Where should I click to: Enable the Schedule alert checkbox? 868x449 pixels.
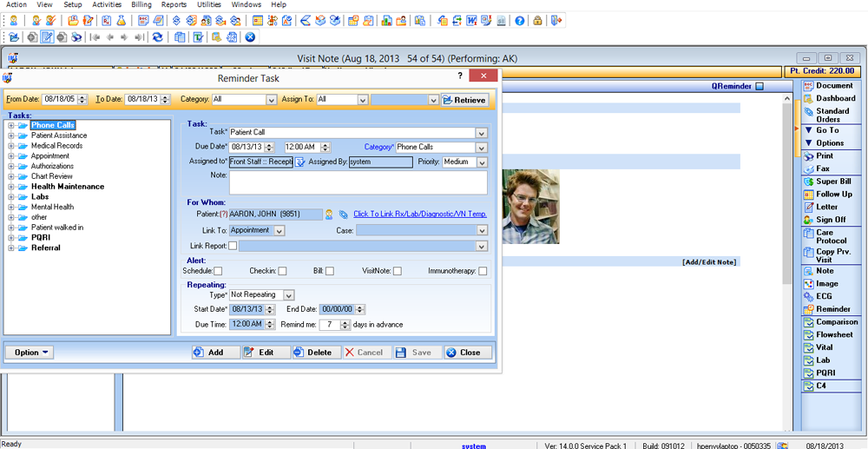tap(218, 271)
